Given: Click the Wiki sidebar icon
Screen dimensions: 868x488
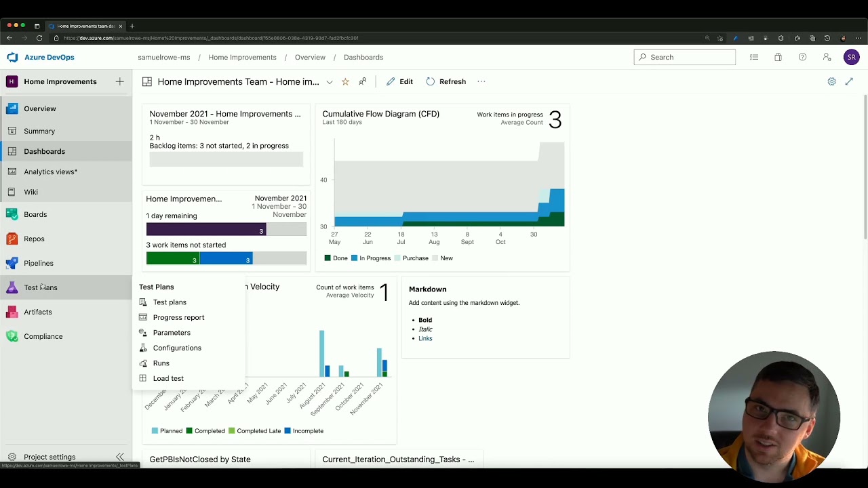Looking at the screenshot, I should (12, 192).
